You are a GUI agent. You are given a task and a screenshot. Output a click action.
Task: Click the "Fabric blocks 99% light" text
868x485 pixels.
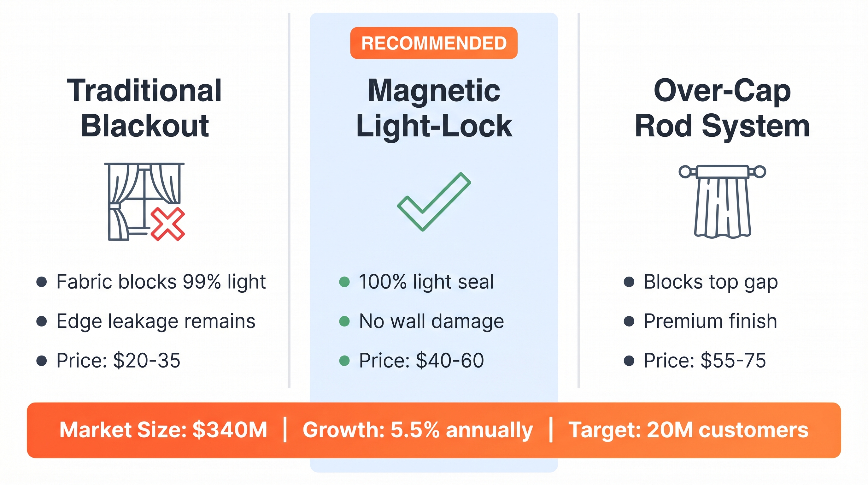click(161, 282)
